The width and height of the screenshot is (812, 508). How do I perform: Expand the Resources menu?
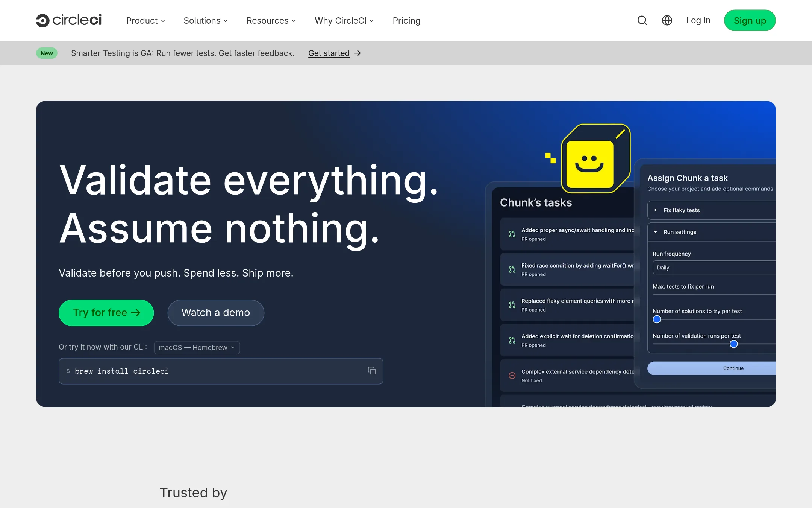271,21
